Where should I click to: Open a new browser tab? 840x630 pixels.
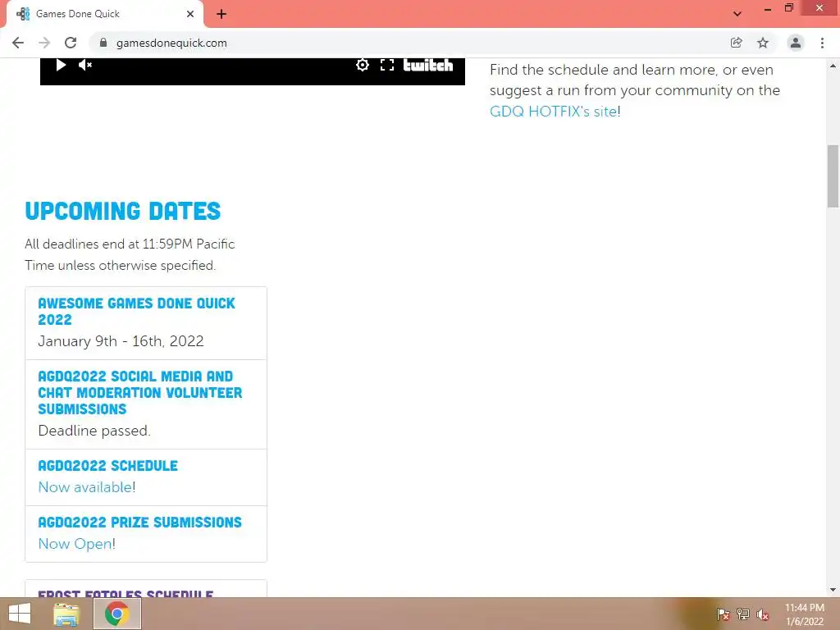(221, 14)
